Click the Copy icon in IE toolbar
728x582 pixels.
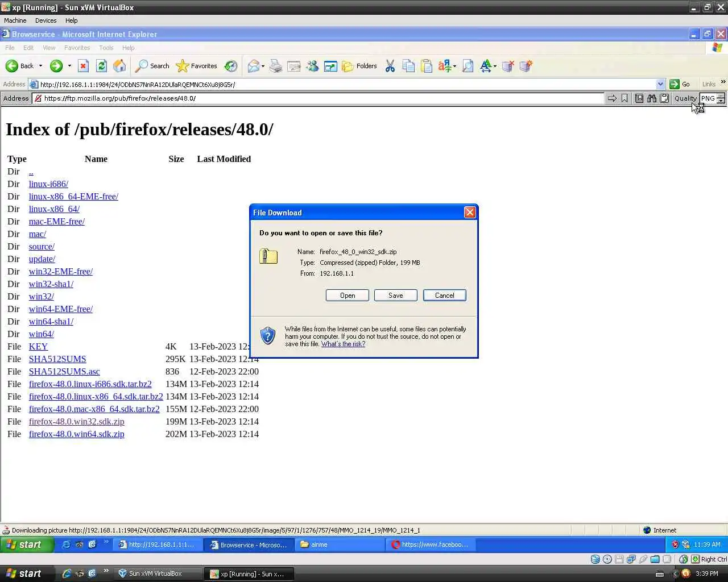(408, 66)
